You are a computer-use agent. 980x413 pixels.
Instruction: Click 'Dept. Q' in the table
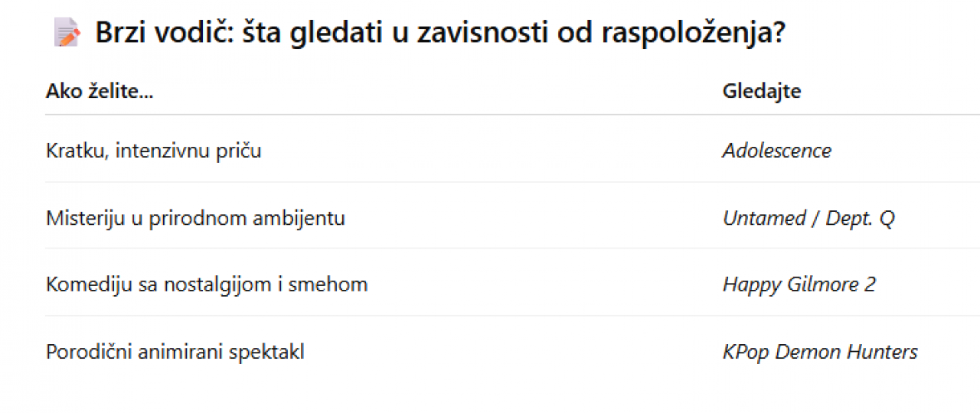[x=861, y=218]
